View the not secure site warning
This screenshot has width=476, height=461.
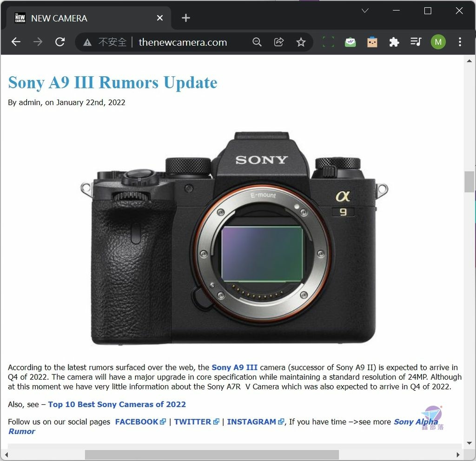(x=105, y=42)
